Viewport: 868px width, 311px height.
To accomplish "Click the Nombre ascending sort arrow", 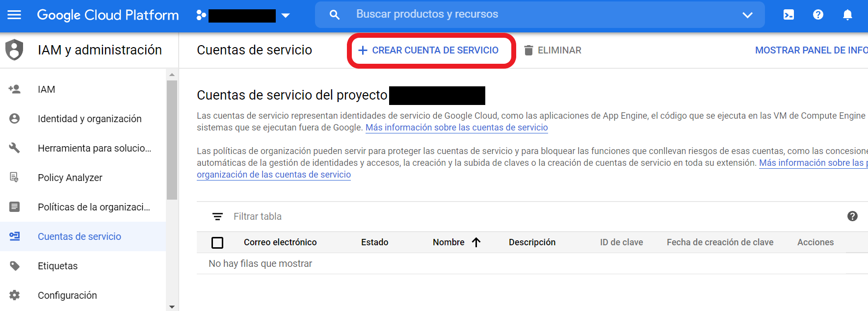I will coord(476,242).
